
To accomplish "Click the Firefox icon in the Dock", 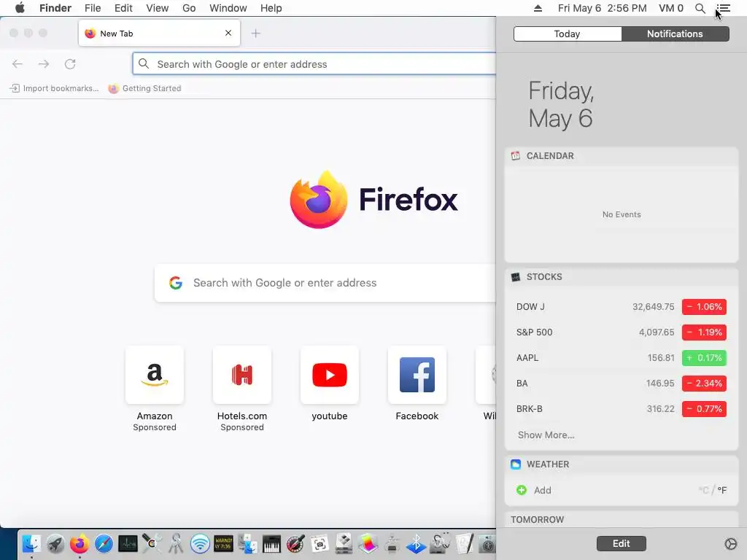I will click(80, 543).
